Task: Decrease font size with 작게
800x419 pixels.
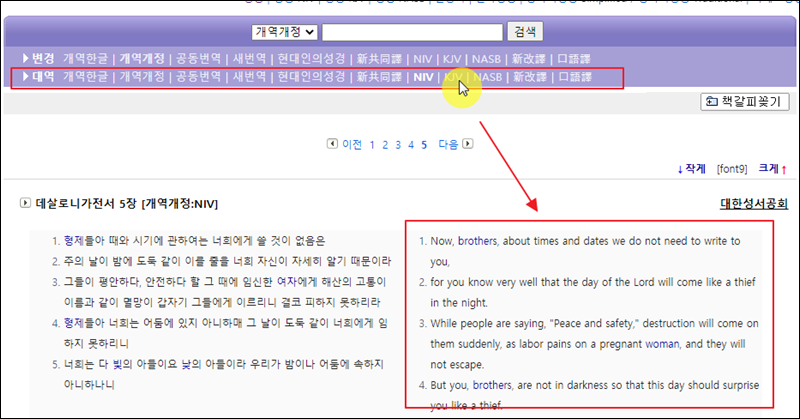Action: click(691, 169)
